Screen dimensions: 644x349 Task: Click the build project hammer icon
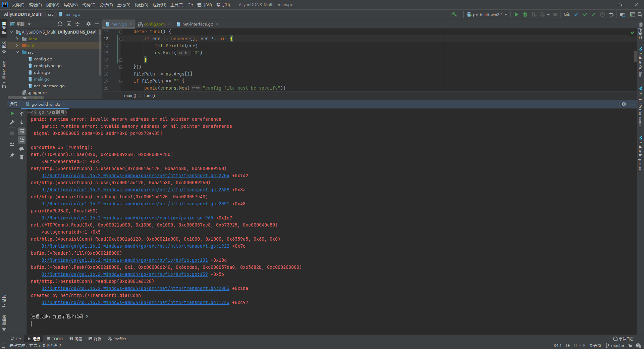tap(454, 14)
